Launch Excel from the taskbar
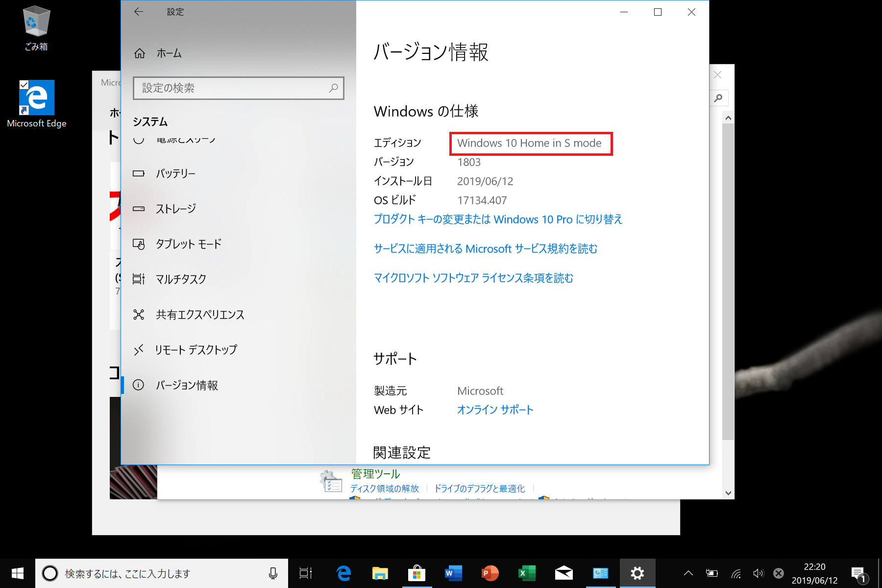Image resolution: width=882 pixels, height=588 pixels. pos(527,573)
